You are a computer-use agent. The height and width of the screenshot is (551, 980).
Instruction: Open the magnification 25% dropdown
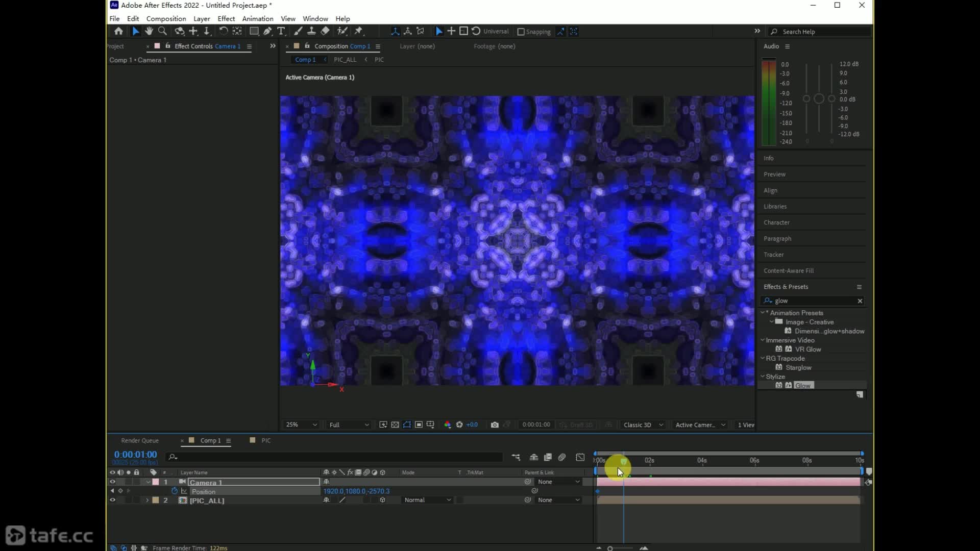(301, 424)
